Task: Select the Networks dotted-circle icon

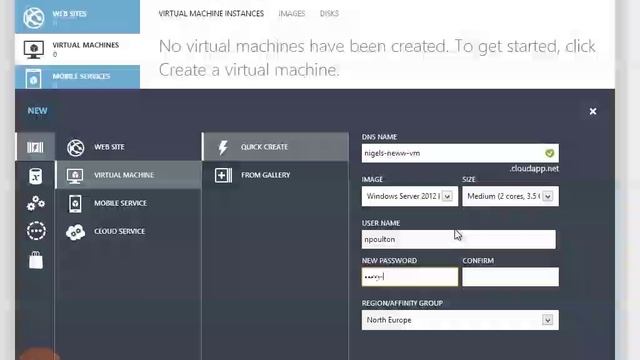Action: click(x=36, y=231)
